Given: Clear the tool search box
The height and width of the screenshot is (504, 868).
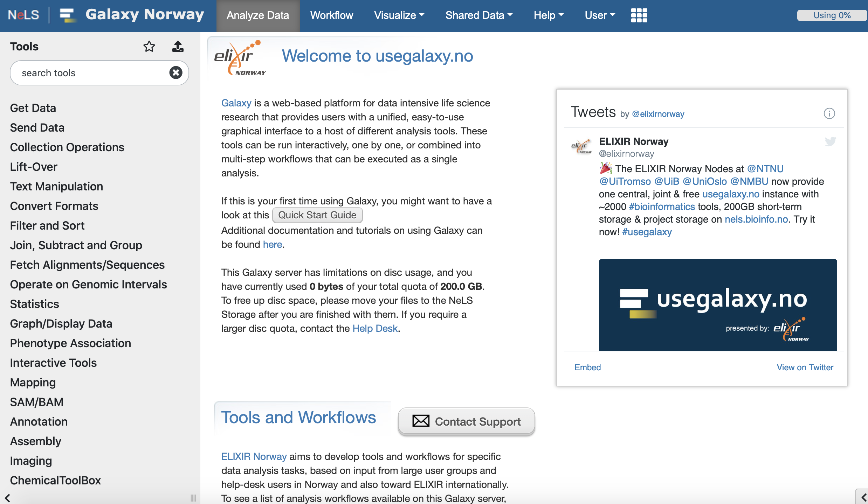Looking at the screenshot, I should (x=176, y=73).
